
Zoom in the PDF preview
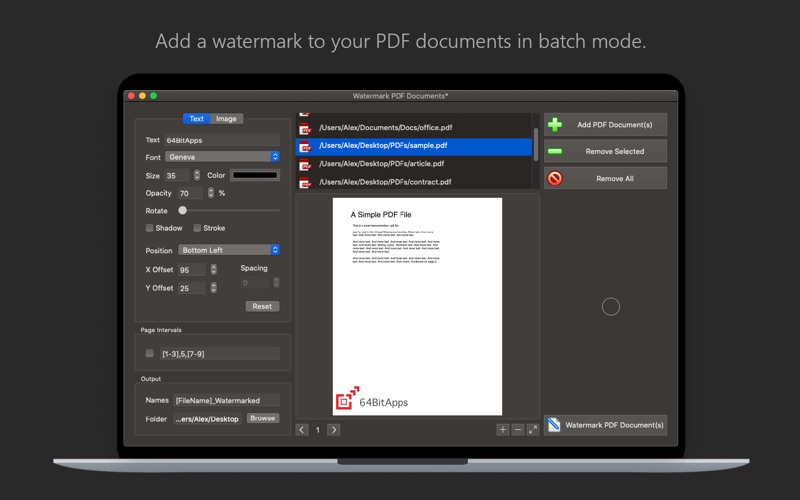(503, 430)
